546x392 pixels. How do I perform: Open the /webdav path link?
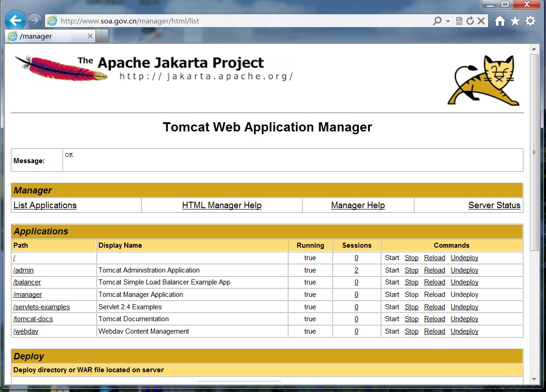tap(26, 331)
